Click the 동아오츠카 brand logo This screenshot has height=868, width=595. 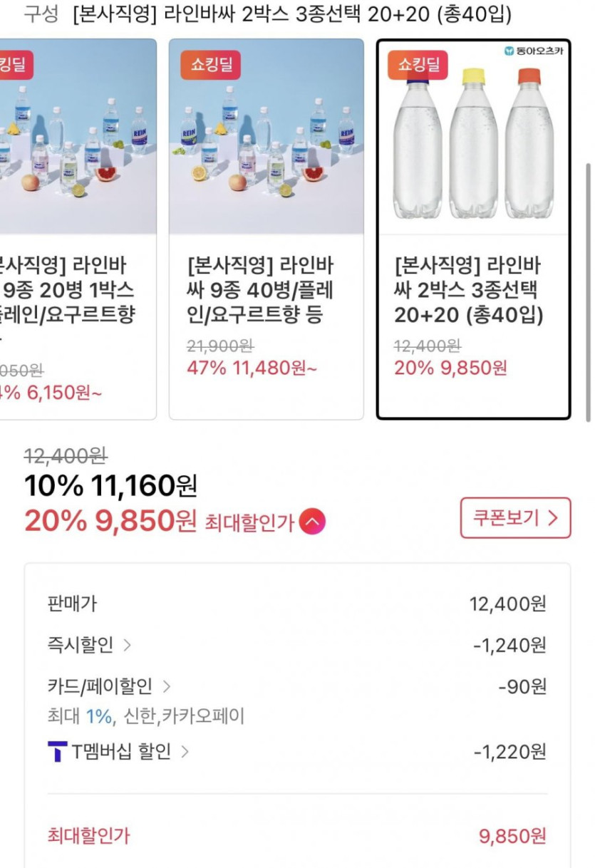coord(533,51)
